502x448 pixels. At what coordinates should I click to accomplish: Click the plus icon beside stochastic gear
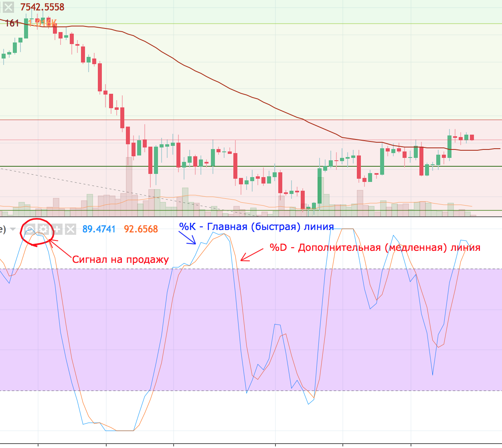pos(57,229)
